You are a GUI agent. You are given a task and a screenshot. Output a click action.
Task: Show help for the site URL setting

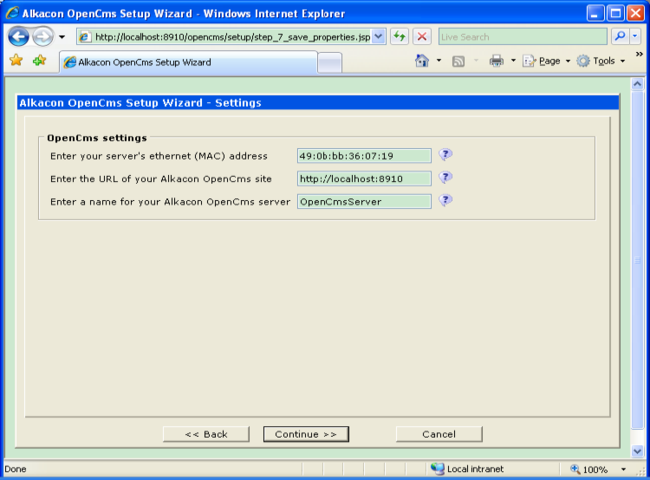(445, 177)
